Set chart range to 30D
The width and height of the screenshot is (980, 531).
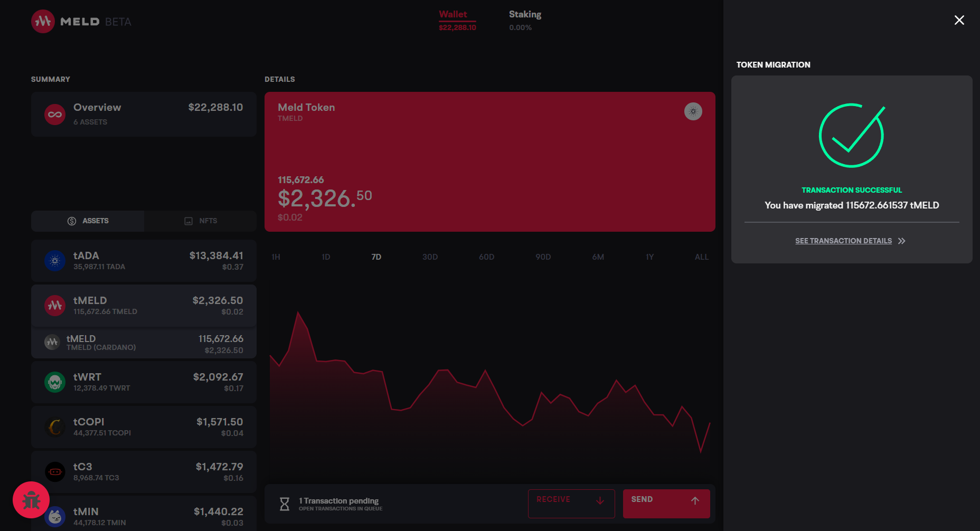click(x=430, y=257)
